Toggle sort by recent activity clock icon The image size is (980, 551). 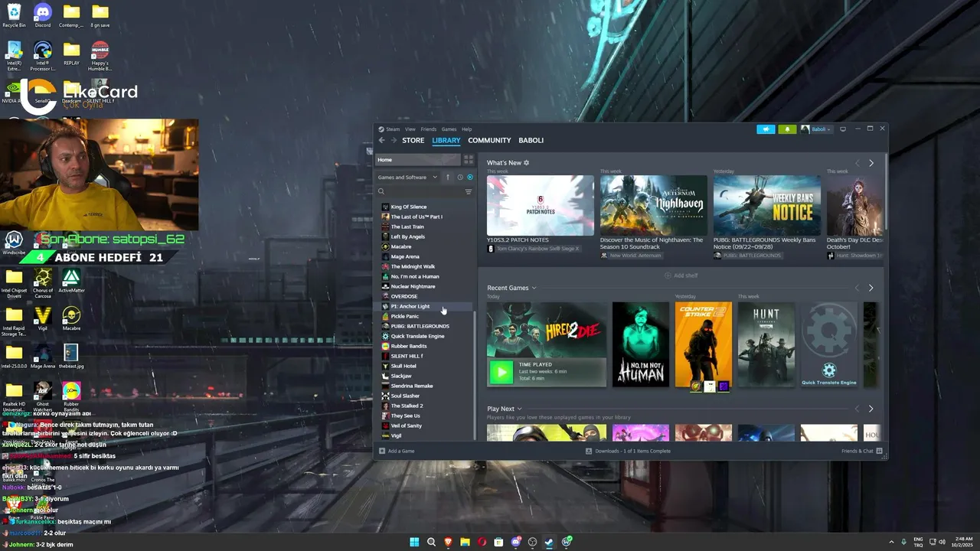460,177
